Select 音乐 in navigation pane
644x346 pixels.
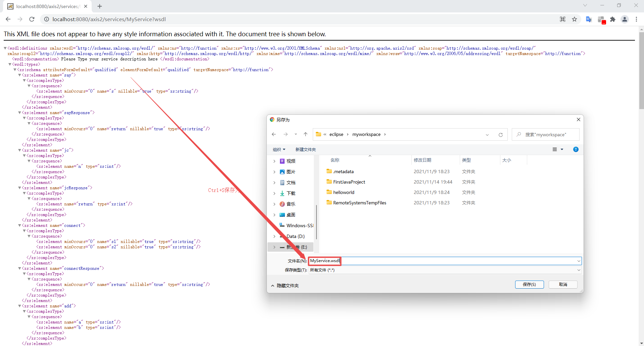tap(291, 204)
